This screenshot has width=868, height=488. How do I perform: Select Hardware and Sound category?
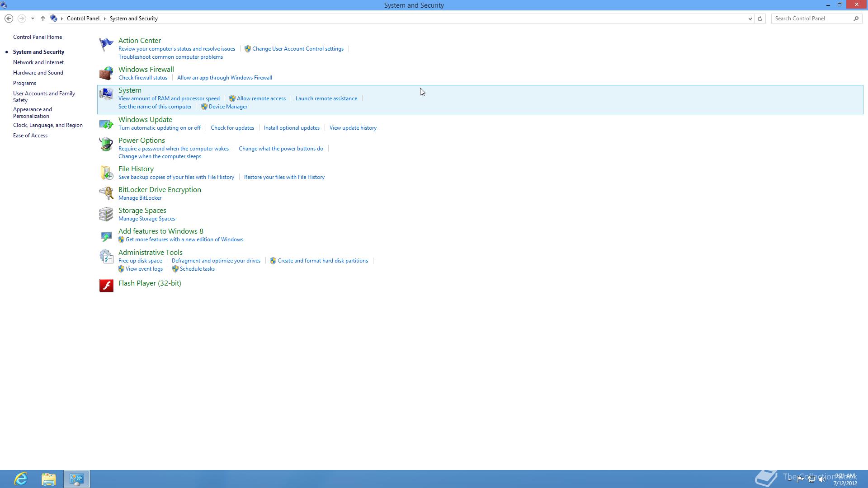[38, 73]
